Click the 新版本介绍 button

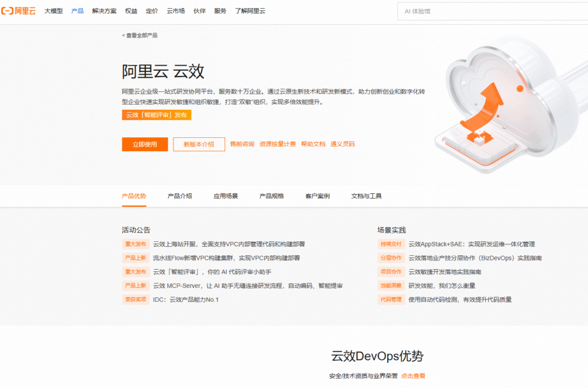(x=199, y=144)
